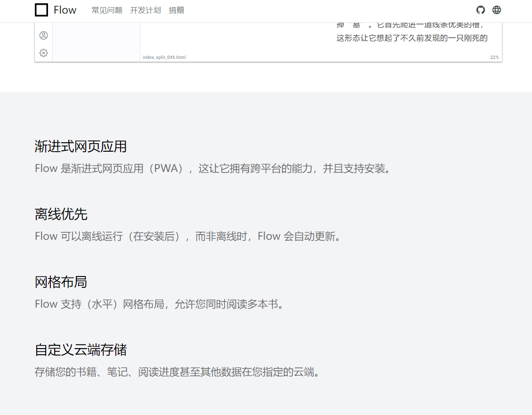The image size is (532, 415).
Task: Click the Flow brand name text
Action: point(65,10)
